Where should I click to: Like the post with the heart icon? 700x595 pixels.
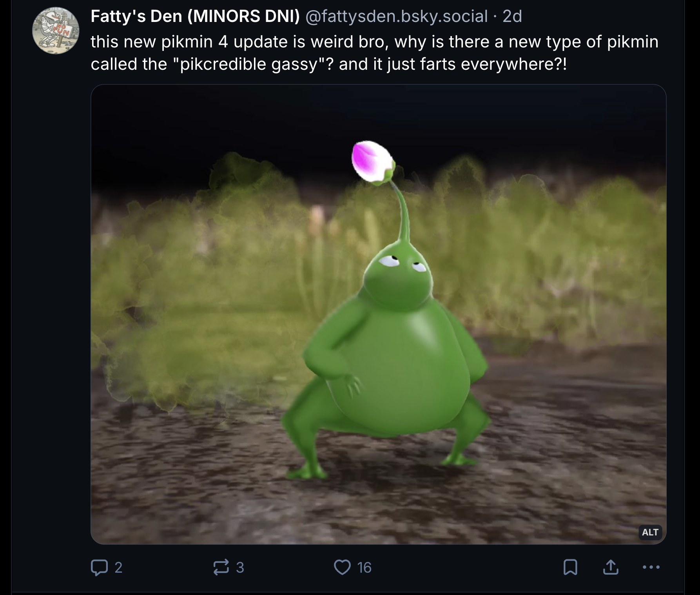342,567
